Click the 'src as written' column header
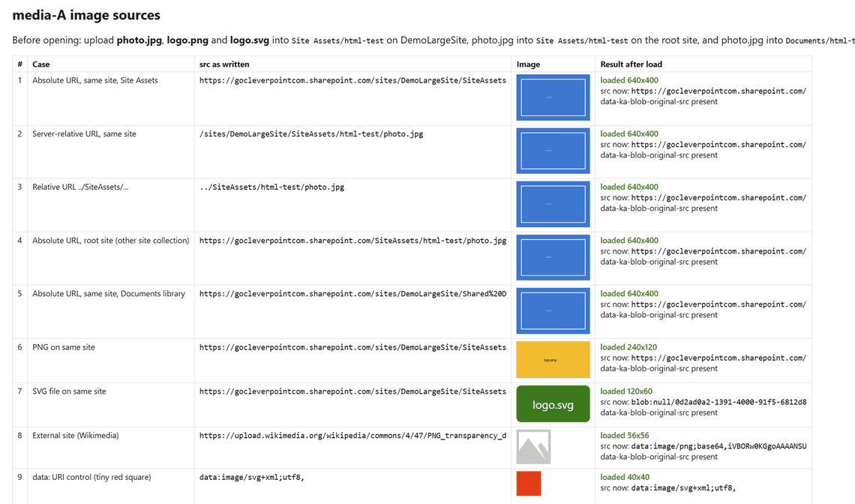Viewport: 855px width, 504px height. (x=224, y=64)
